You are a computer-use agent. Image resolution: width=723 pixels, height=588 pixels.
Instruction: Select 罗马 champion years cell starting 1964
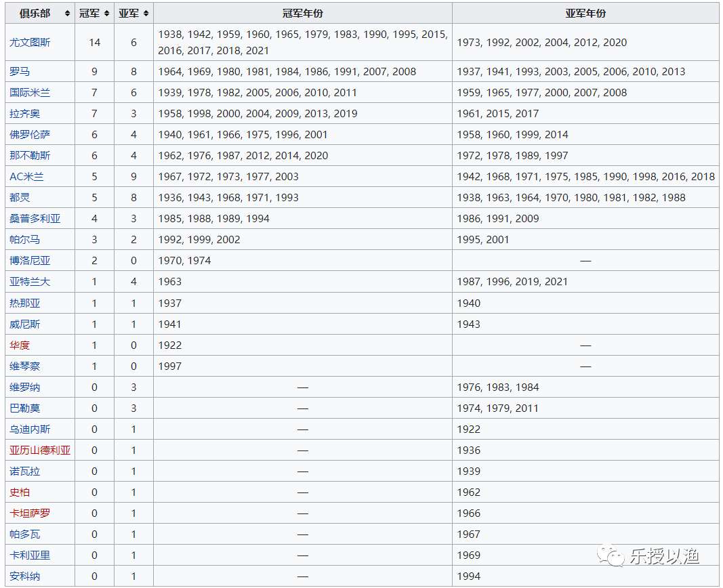[x=303, y=71]
